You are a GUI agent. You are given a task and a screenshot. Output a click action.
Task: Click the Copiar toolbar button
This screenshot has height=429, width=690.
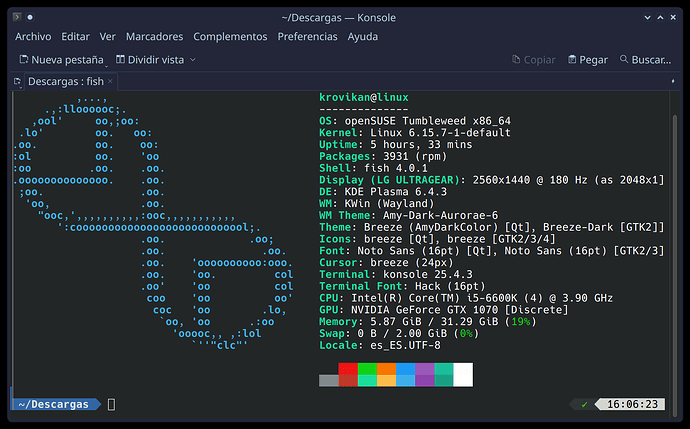click(531, 60)
